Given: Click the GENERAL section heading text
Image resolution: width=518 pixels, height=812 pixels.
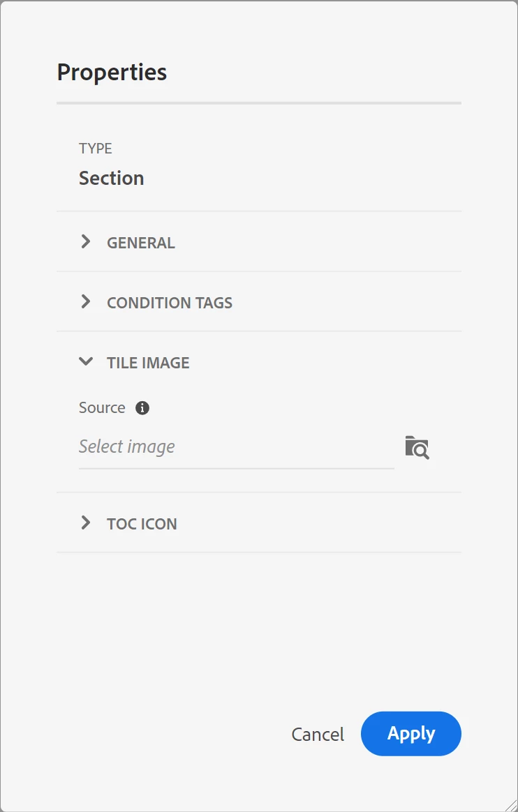Looking at the screenshot, I should [140, 243].
